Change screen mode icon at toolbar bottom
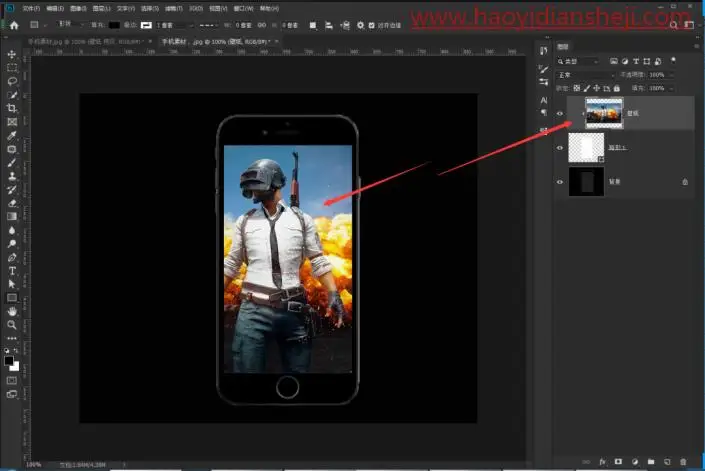Viewport: 705px width, 471px height. click(12, 394)
